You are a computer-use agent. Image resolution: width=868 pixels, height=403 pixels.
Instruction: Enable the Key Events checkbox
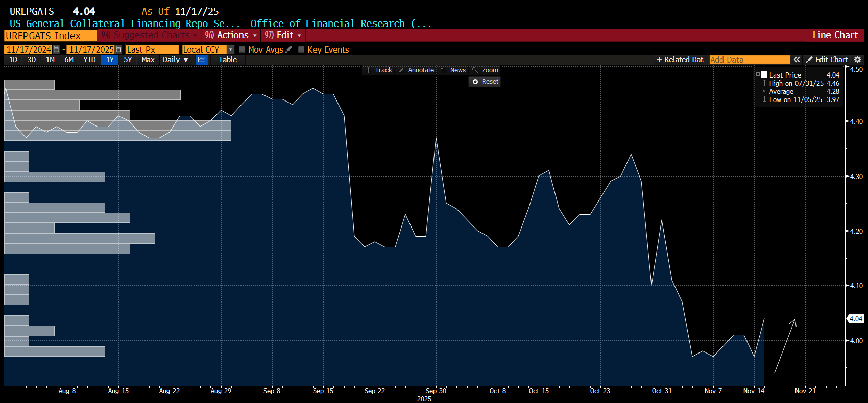coord(301,49)
